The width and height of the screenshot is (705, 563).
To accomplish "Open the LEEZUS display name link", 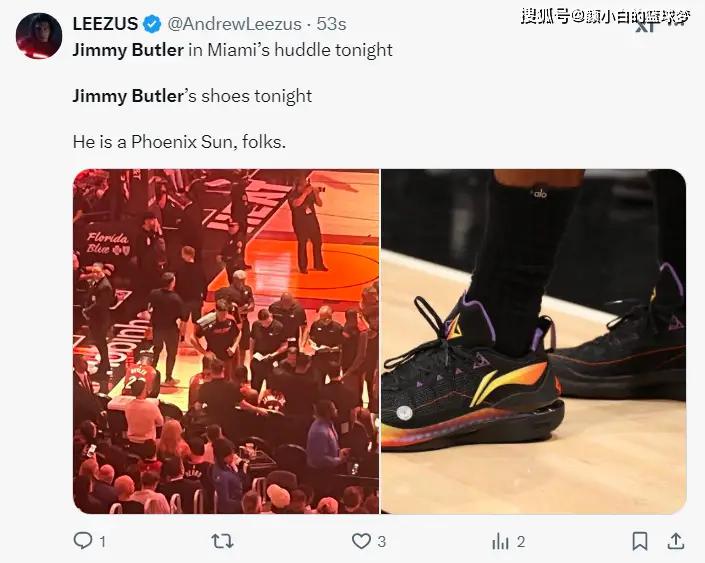I will [x=105, y=24].
